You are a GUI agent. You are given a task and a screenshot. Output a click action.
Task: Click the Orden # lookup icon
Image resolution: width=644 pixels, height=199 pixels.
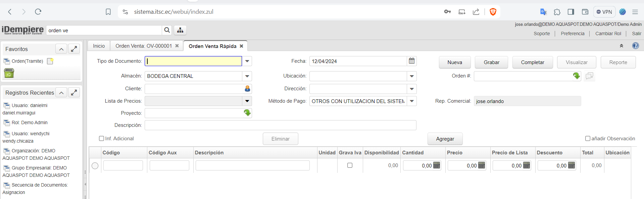[x=576, y=76]
